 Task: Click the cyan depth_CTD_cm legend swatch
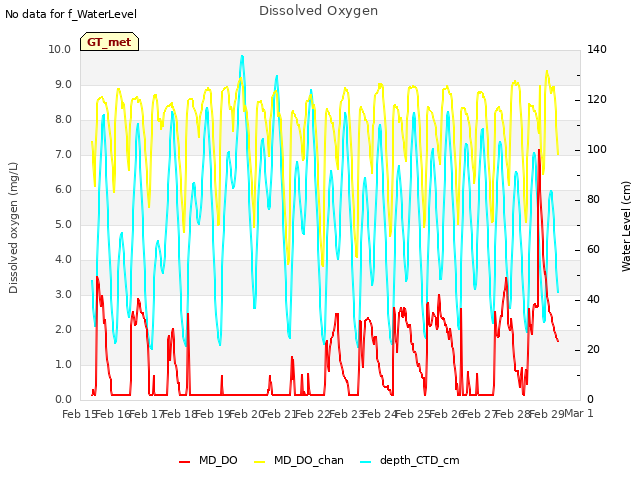(366, 462)
